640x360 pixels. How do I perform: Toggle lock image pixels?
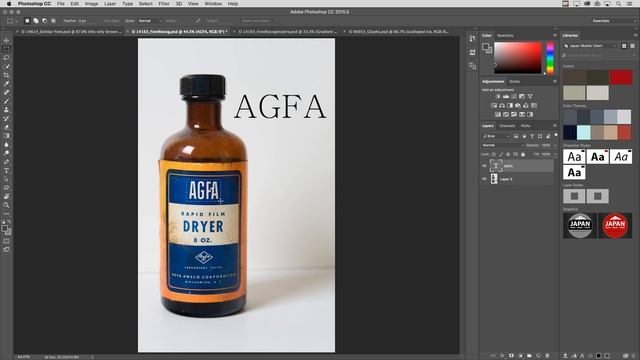click(501, 154)
